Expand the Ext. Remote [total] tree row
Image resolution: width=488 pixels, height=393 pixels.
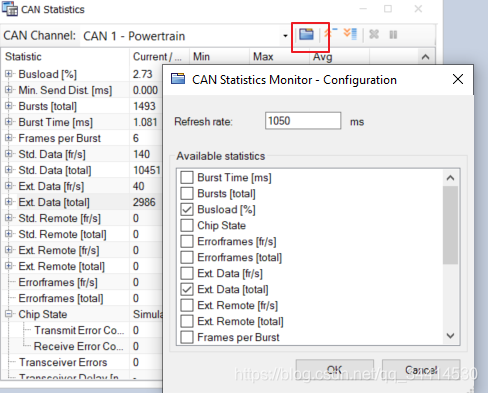[9, 266]
